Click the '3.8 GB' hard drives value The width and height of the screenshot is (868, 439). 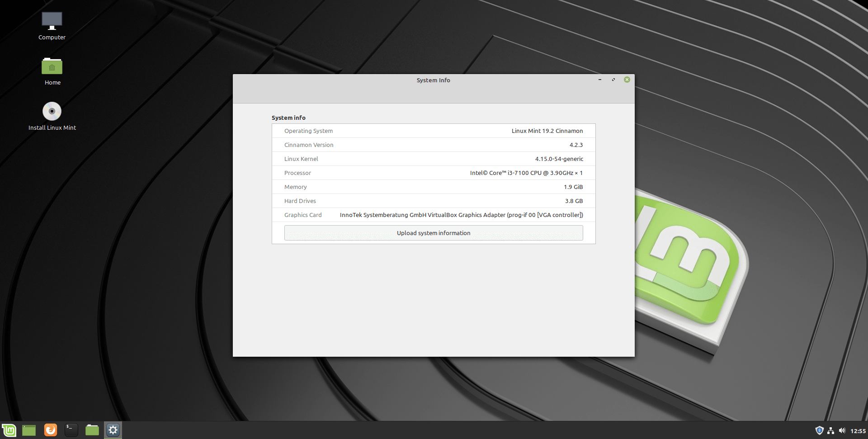click(574, 201)
